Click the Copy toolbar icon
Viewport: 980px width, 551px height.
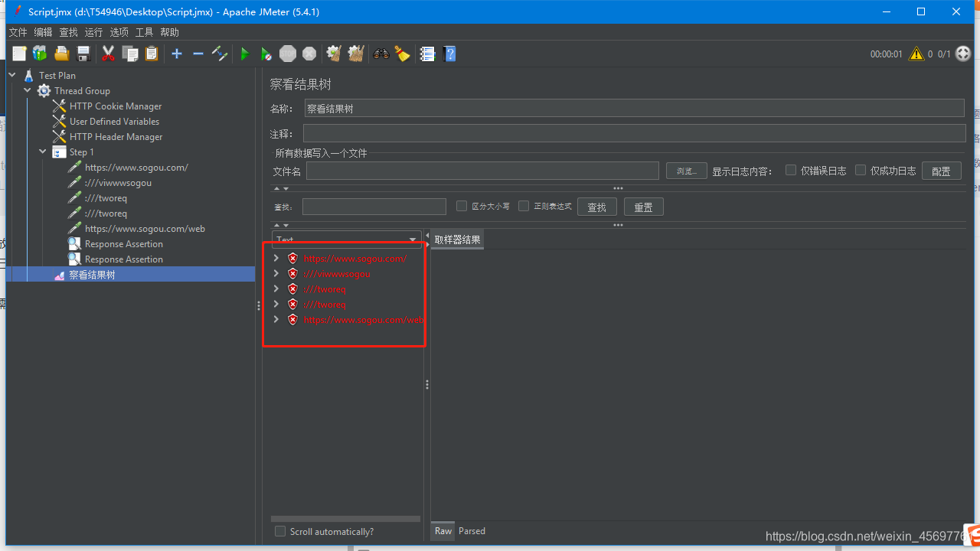pos(130,54)
